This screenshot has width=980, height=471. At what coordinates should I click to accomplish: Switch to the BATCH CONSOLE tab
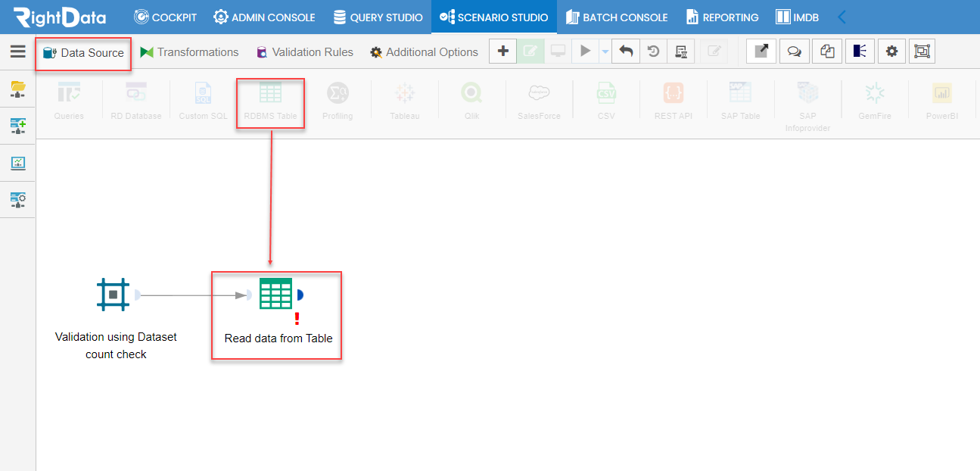617,16
